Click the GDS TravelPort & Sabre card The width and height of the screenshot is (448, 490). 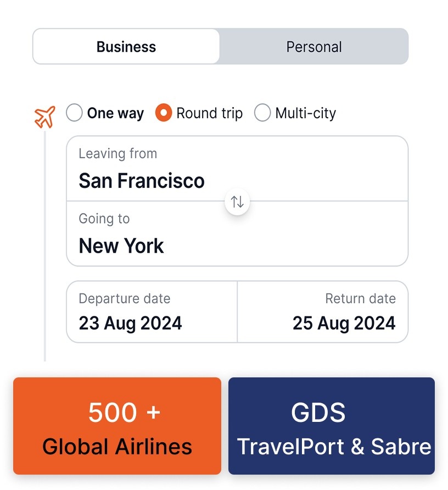click(332, 426)
